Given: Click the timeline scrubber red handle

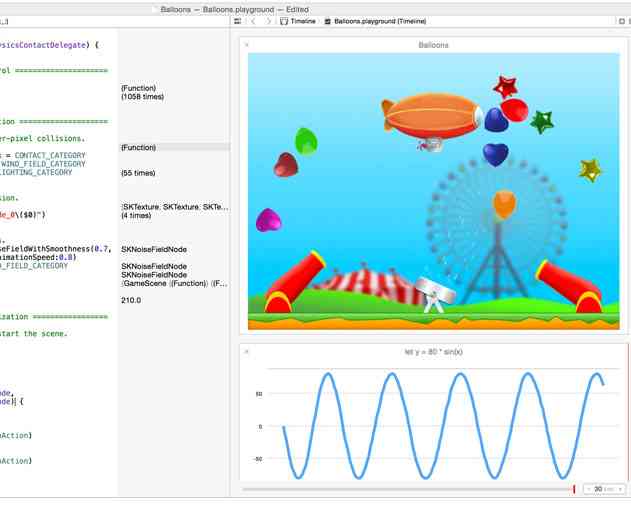Looking at the screenshot, I should (x=574, y=489).
